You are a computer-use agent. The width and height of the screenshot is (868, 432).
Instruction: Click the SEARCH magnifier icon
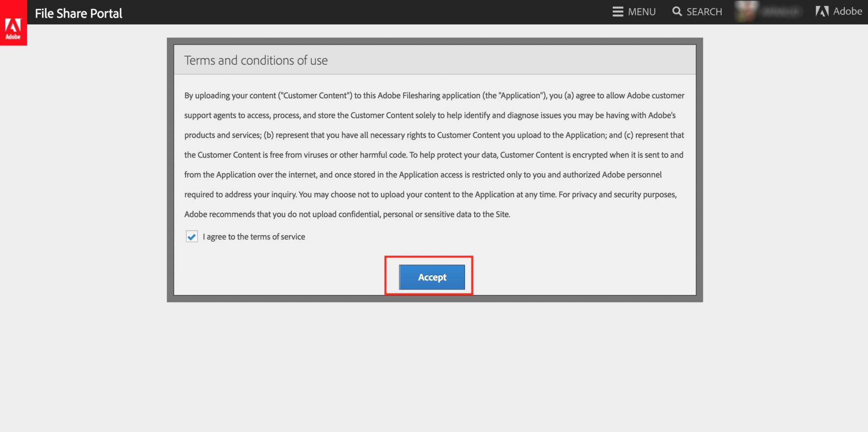tap(677, 12)
